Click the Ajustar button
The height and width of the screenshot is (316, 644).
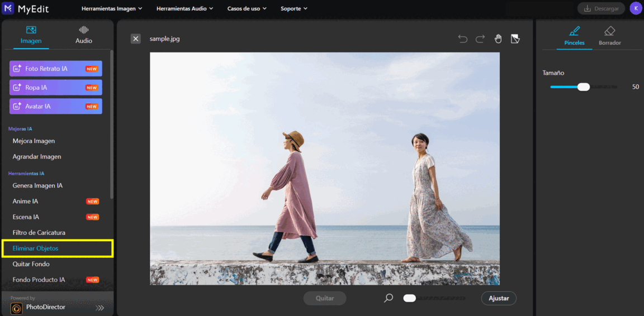click(499, 298)
